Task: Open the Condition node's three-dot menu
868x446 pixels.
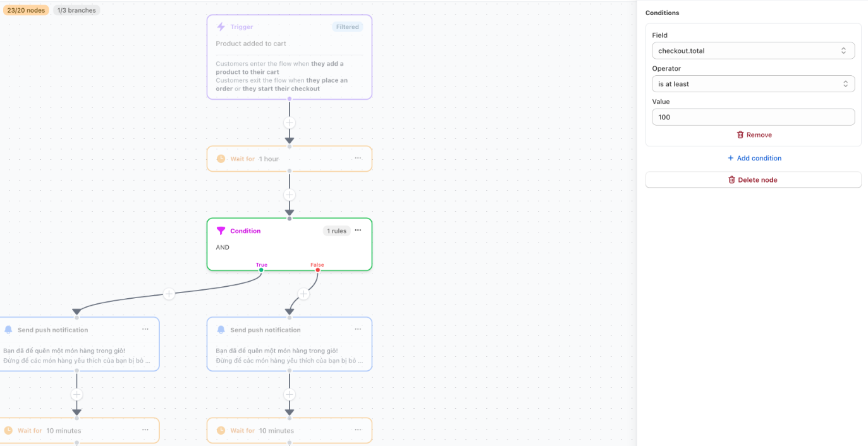Action: [x=358, y=231]
